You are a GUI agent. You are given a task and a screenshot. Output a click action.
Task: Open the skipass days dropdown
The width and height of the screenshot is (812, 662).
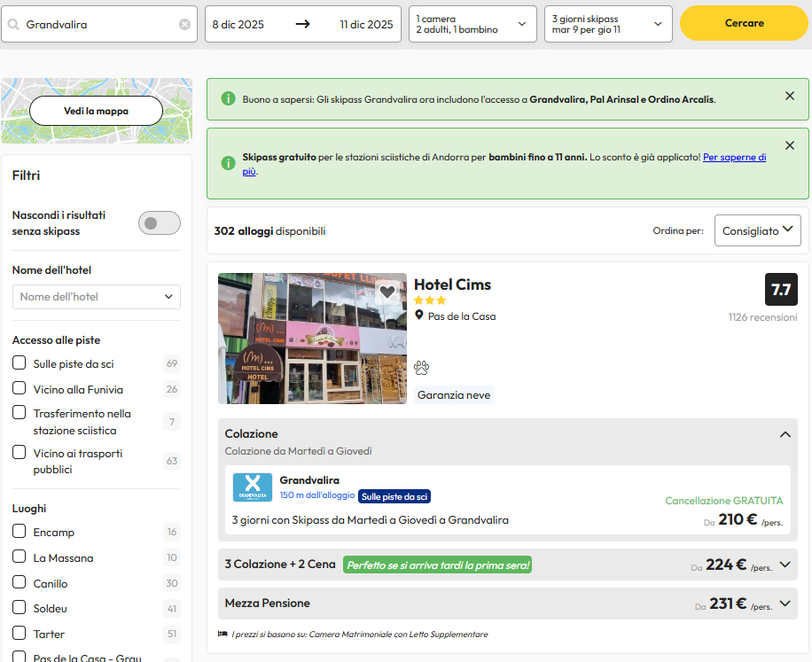pyautogui.click(x=608, y=24)
